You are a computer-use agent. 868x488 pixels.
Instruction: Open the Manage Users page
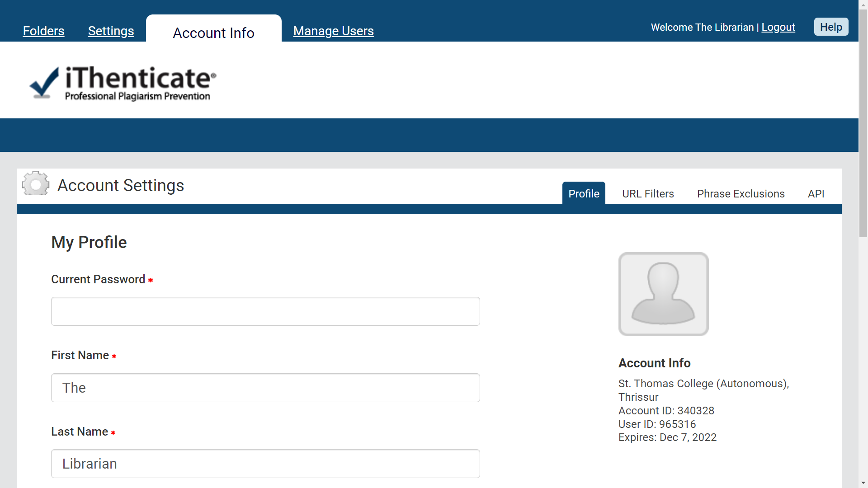333,31
